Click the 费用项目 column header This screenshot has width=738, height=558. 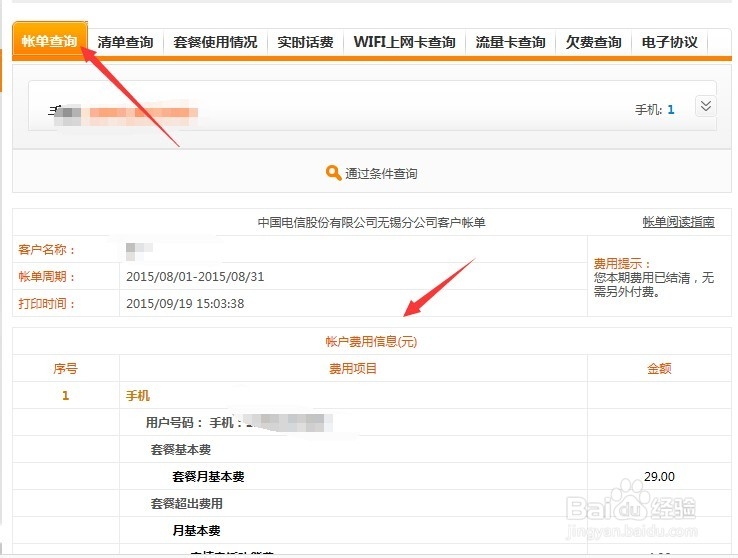point(353,368)
